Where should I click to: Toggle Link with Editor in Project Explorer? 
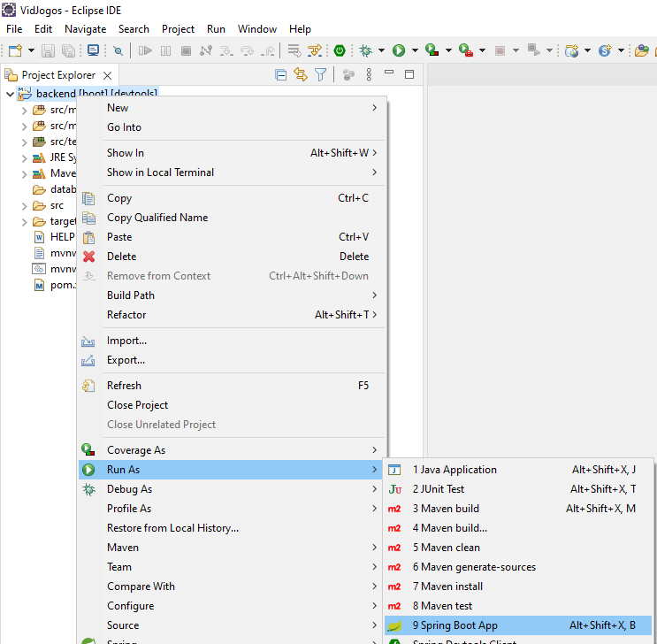click(x=301, y=74)
